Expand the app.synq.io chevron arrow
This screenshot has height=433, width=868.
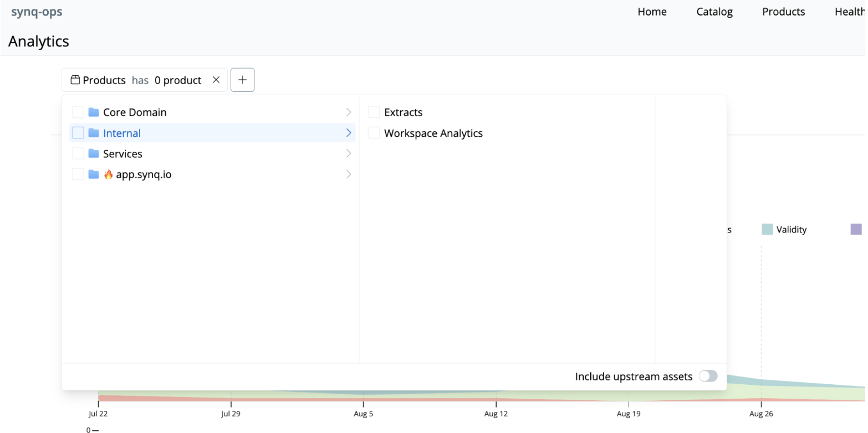click(x=349, y=174)
